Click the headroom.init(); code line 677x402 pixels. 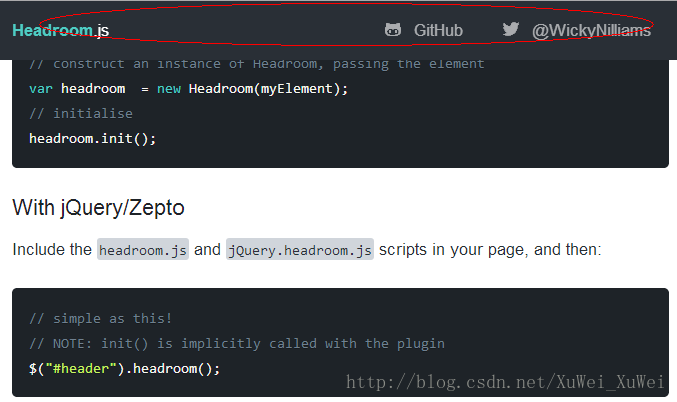92,139
